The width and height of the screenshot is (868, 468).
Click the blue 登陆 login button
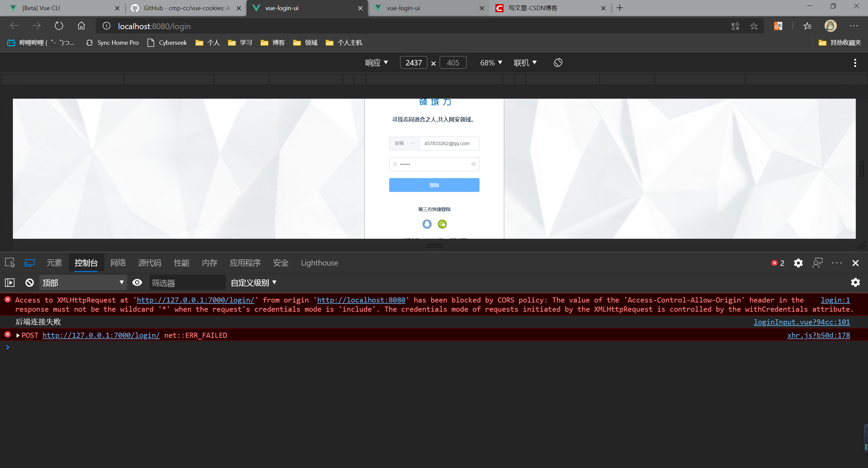coord(434,185)
